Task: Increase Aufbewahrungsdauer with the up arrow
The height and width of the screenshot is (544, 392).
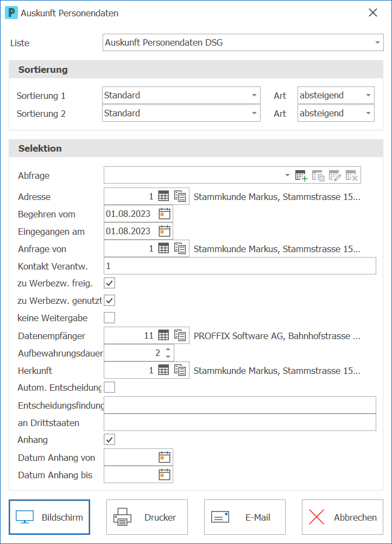Action: tap(168, 349)
